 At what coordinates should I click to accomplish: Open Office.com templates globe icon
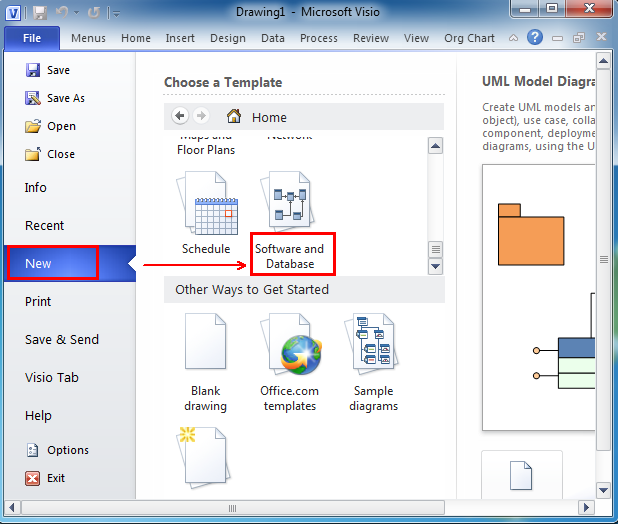coord(291,344)
